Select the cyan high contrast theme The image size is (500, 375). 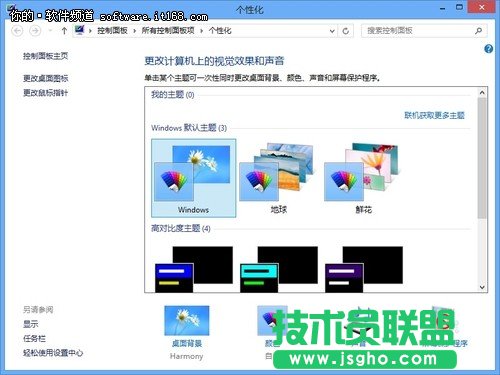(279, 269)
